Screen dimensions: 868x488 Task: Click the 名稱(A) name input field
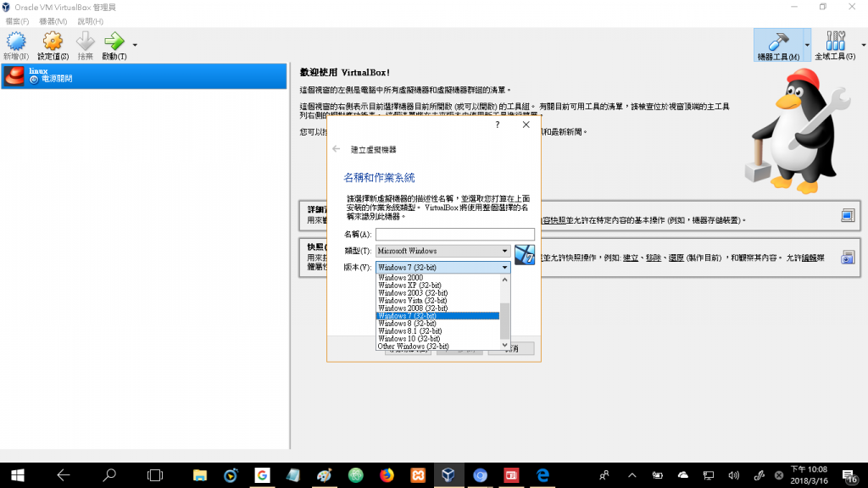[455, 234]
